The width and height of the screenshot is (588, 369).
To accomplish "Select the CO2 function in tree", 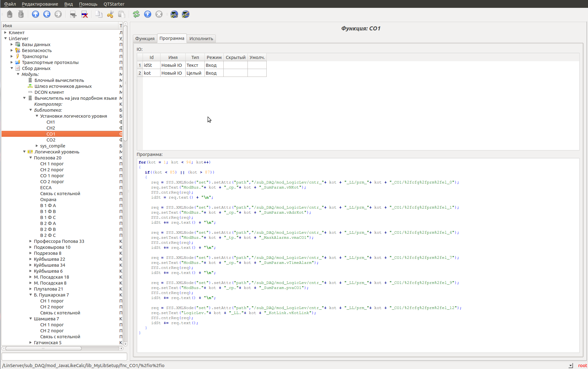I will pos(51,140).
